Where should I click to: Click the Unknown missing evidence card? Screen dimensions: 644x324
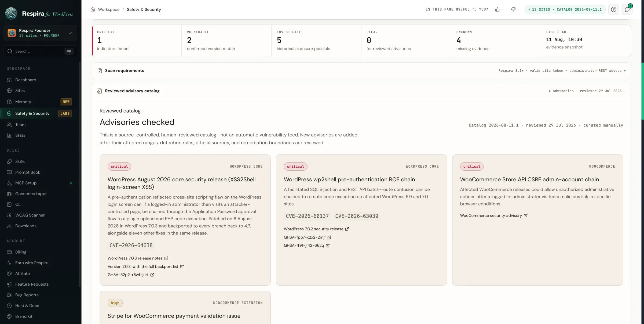(x=496, y=41)
